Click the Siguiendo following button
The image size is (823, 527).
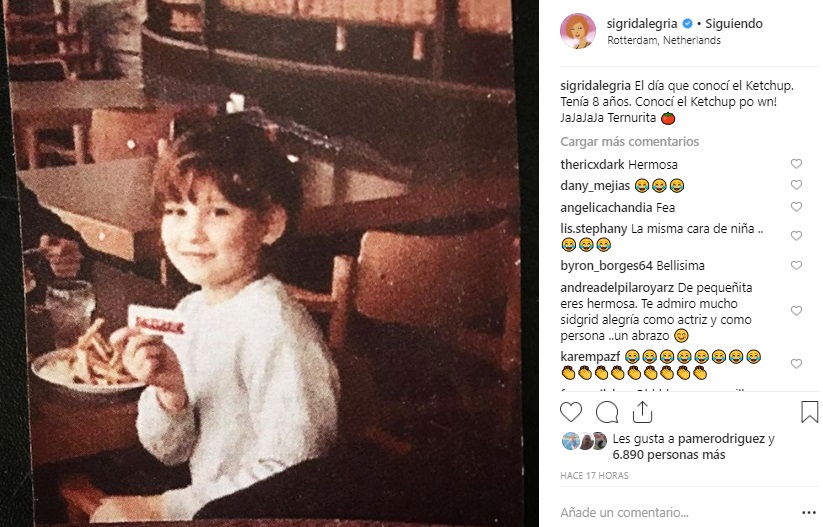[x=734, y=24]
